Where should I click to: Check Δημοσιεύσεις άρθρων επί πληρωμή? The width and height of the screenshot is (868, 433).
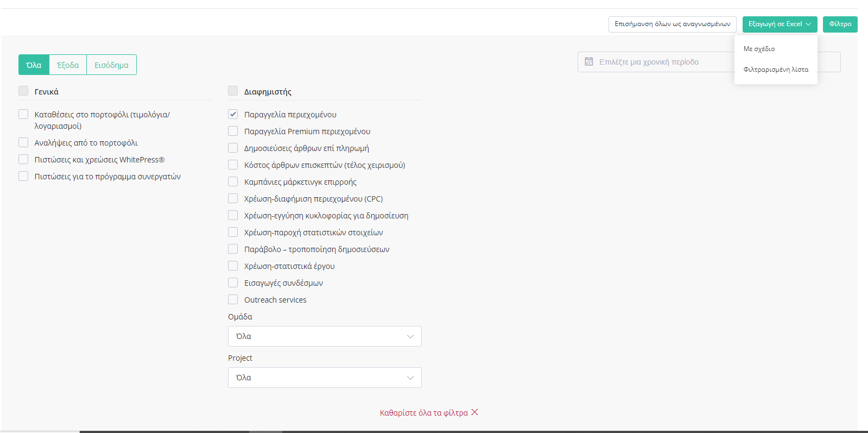tap(233, 148)
